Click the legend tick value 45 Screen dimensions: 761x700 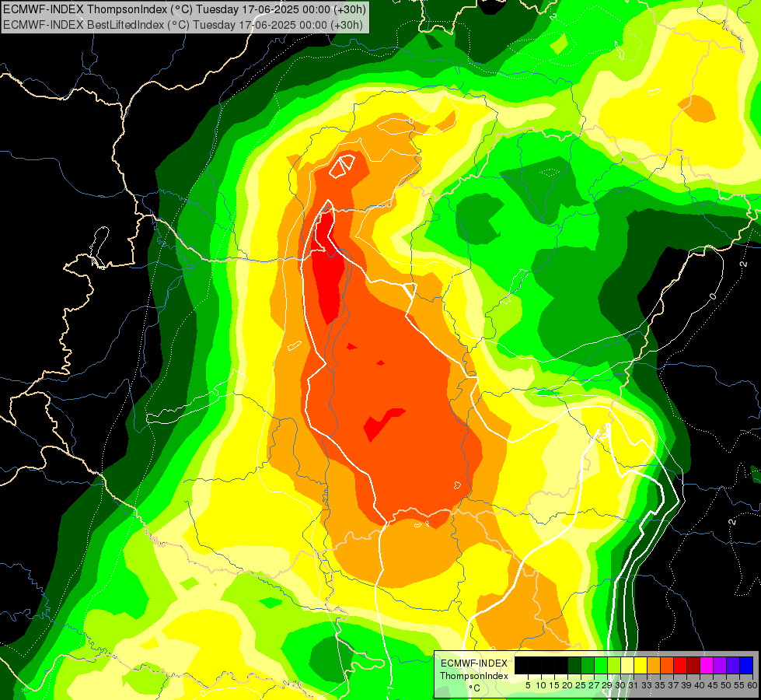point(713,685)
